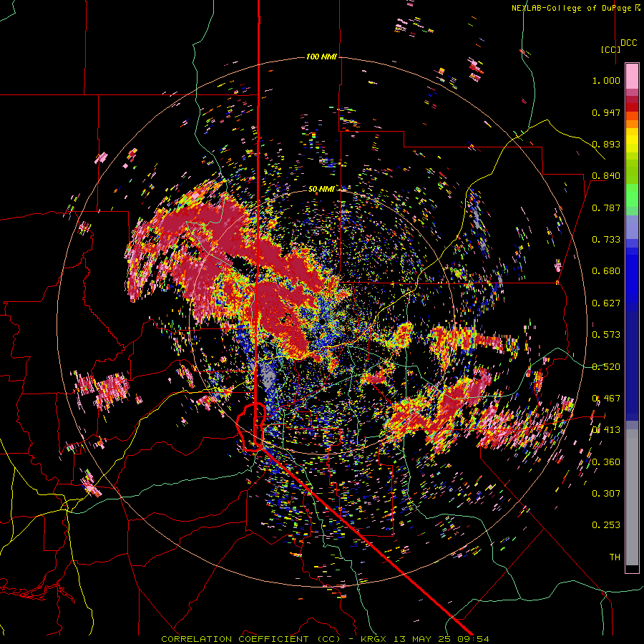This screenshot has width=644, height=644.
Task: Click the 1.000 color scale value
Action: [x=606, y=80]
